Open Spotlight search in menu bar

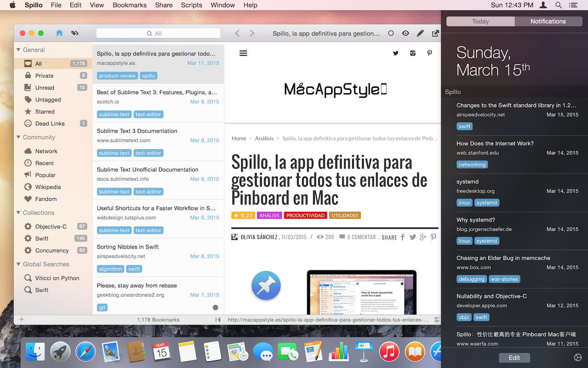[x=559, y=5]
